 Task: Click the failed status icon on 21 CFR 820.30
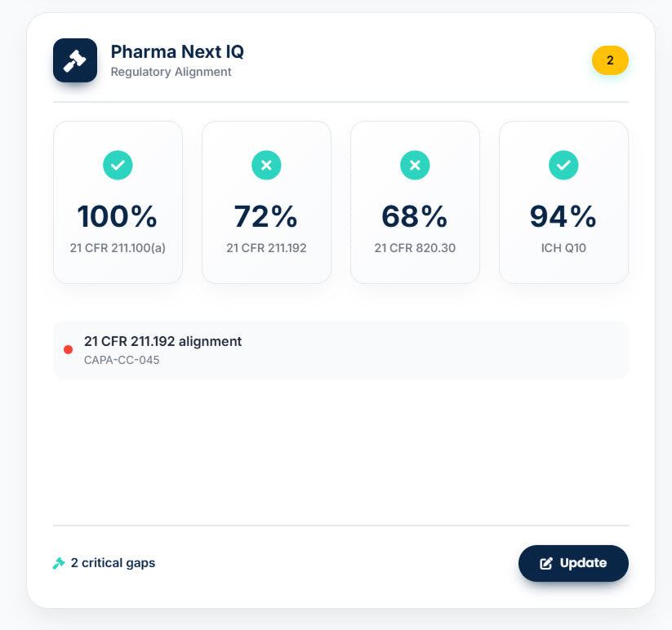pos(415,165)
